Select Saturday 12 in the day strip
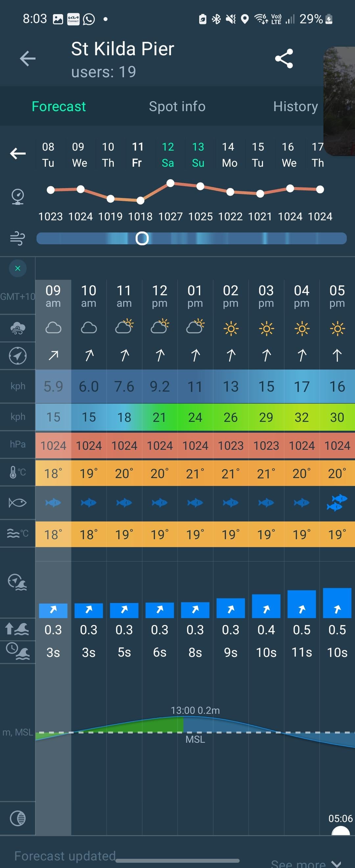Viewport: 355px width, 868px height. tap(168, 155)
